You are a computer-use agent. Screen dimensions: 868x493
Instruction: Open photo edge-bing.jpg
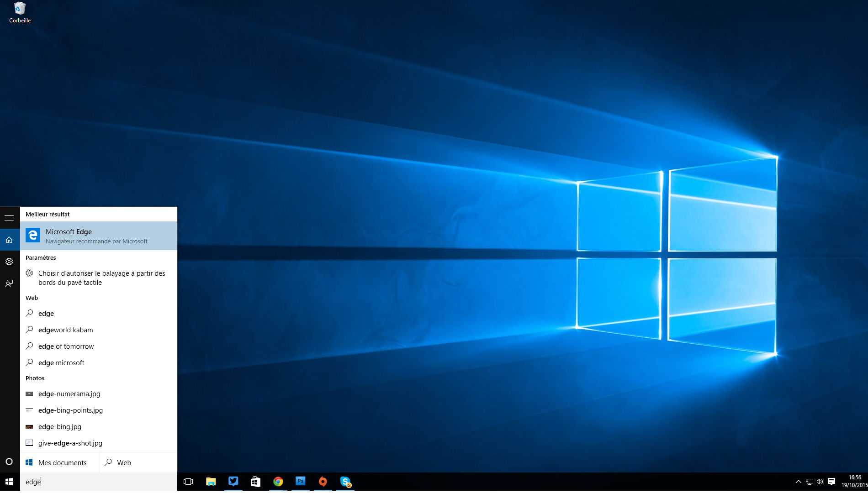coord(99,426)
